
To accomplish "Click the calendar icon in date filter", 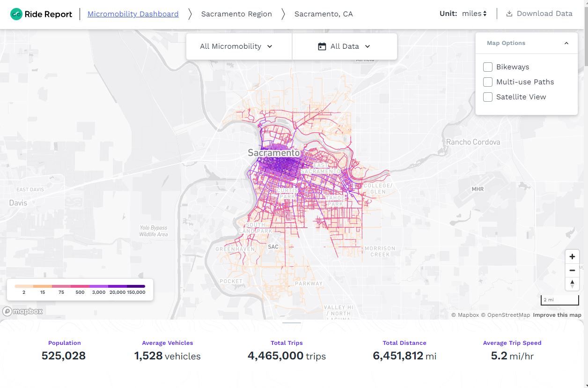I will pos(322,46).
